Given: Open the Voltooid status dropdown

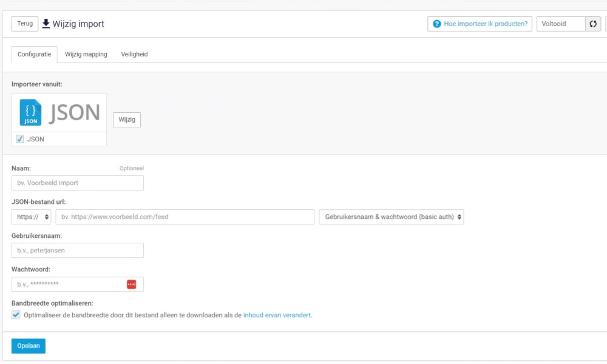Looking at the screenshot, I should (560, 24).
